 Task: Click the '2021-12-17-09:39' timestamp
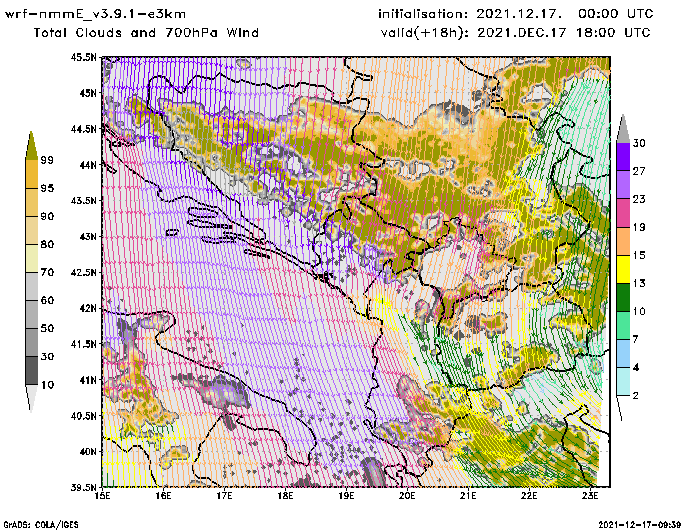pos(639,525)
